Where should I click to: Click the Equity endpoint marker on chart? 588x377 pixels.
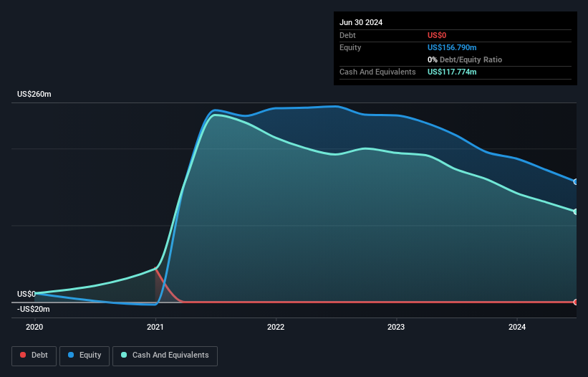pyautogui.click(x=576, y=182)
